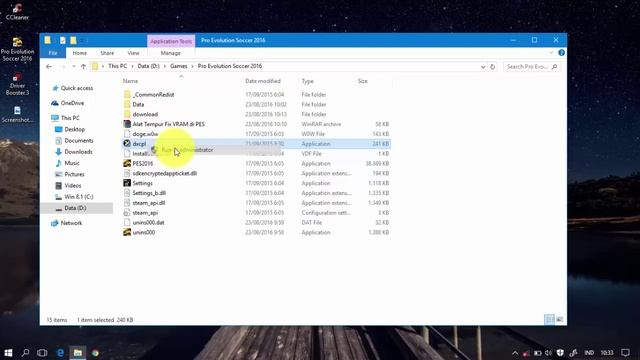Open Screenshot file on desktop
This screenshot has height=360, width=640.
point(17,114)
